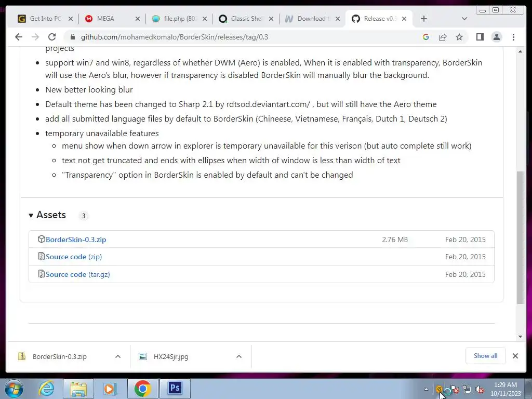The height and width of the screenshot is (399, 532).
Task: Collapse the Assets section
Action: (x=47, y=215)
